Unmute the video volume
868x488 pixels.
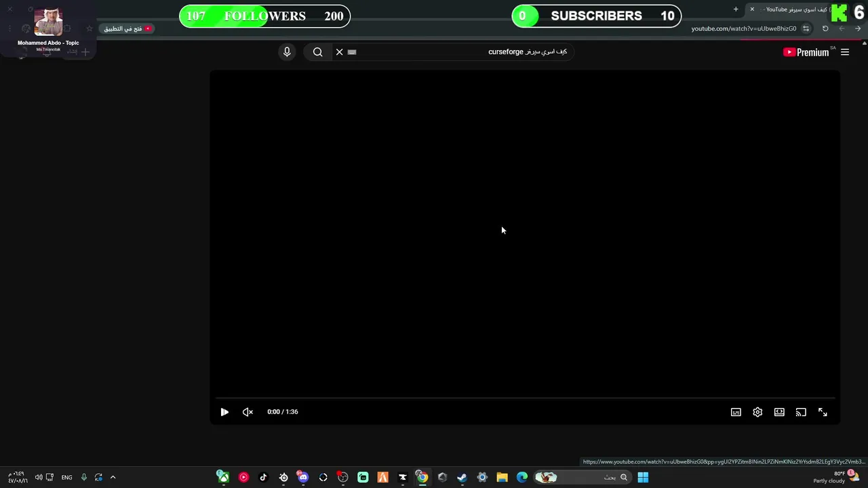[248, 412]
